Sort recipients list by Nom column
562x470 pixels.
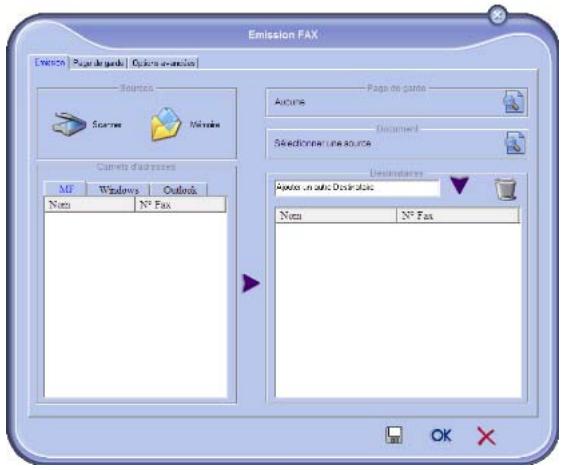click(x=336, y=215)
